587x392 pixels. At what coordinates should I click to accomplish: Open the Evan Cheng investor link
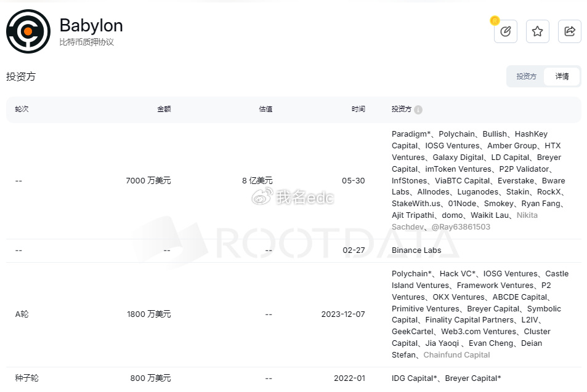[491, 343]
